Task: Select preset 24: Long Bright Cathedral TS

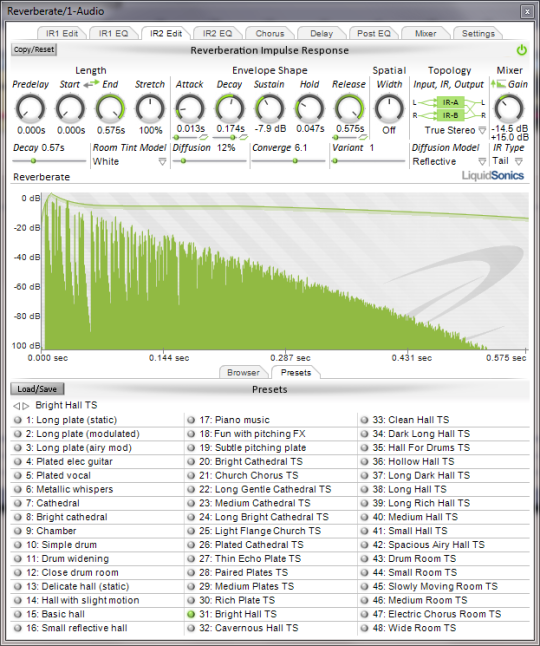Action: (x=271, y=517)
